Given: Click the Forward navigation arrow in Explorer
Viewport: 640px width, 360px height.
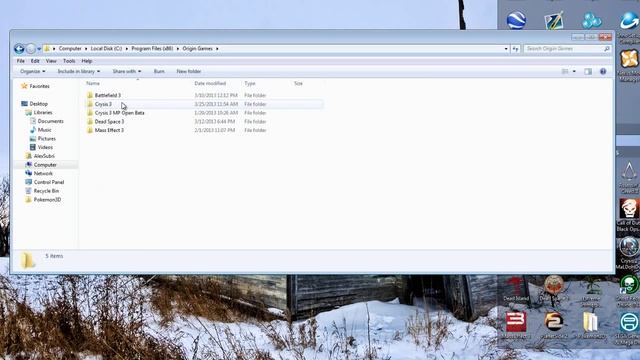Looking at the screenshot, I should tap(31, 49).
